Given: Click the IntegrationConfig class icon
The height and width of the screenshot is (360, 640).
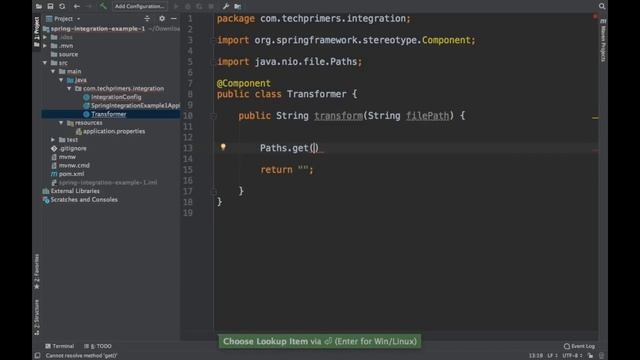Looking at the screenshot, I should tap(86, 97).
